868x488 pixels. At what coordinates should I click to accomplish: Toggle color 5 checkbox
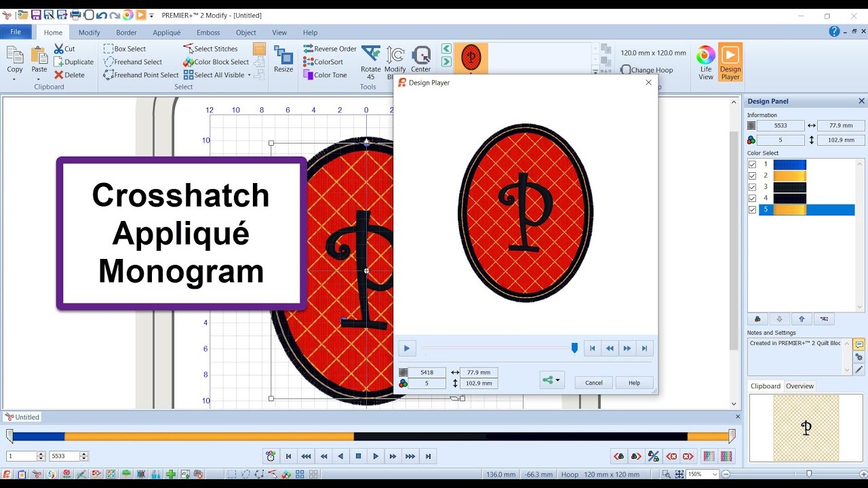point(752,211)
